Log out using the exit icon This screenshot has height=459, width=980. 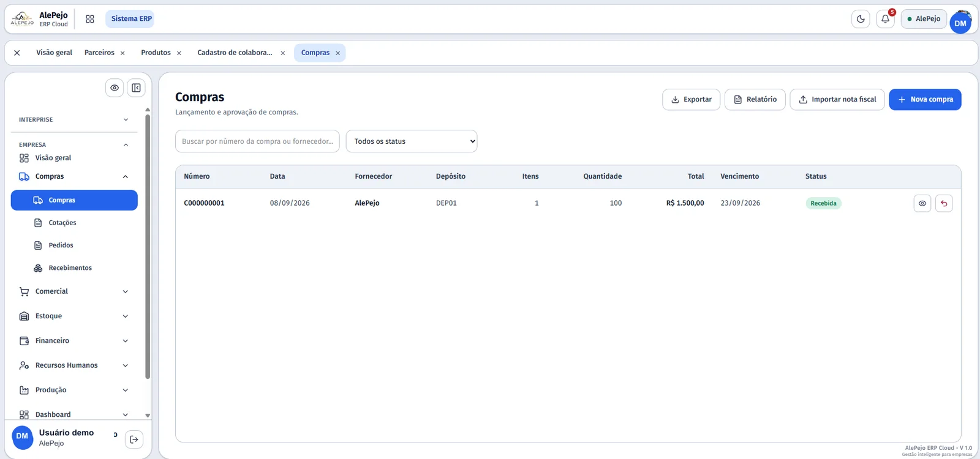pyautogui.click(x=134, y=439)
